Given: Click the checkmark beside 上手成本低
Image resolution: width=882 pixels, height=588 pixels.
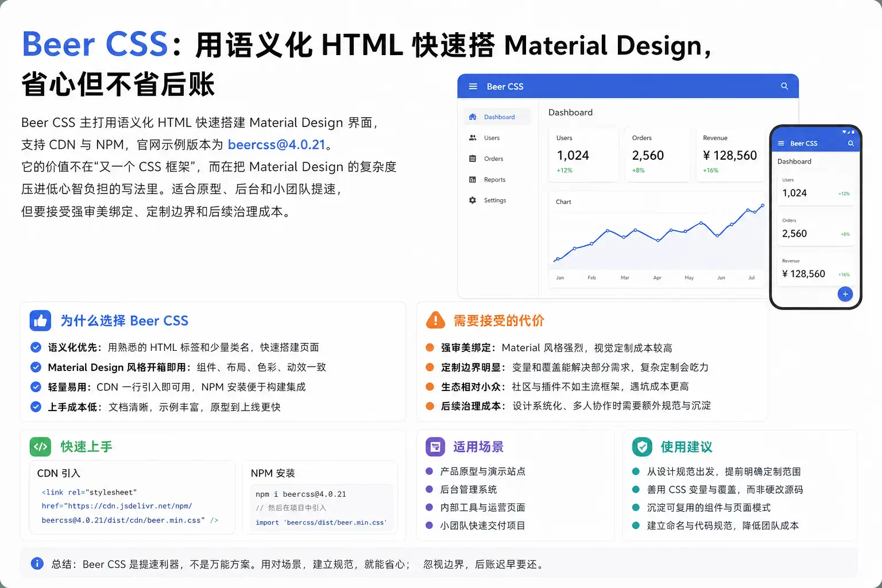Looking at the screenshot, I should point(36,407).
